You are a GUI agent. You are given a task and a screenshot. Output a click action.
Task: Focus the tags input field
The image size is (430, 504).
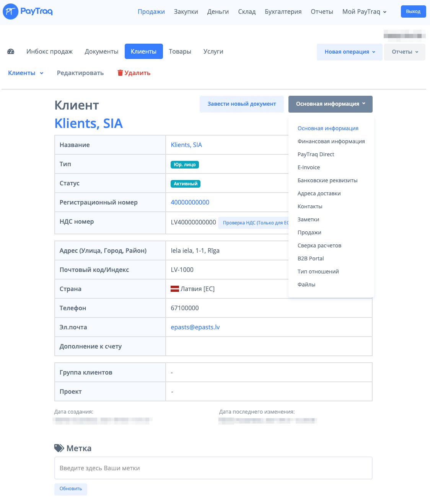point(213,468)
